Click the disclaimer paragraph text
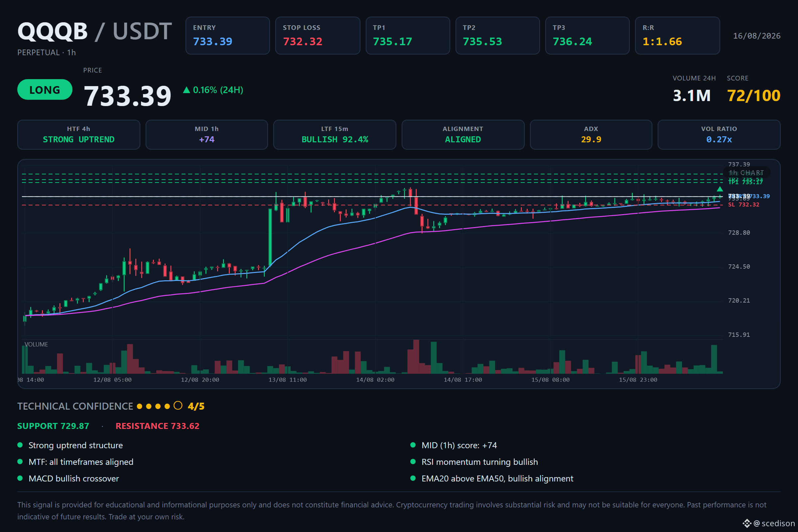798x532 pixels. (x=392, y=511)
